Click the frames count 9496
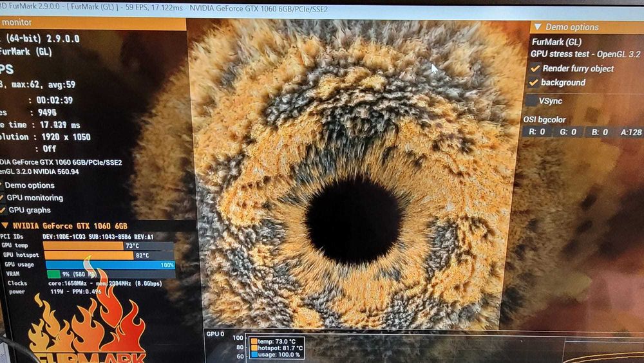The width and height of the screenshot is (644, 363). [x=47, y=113]
